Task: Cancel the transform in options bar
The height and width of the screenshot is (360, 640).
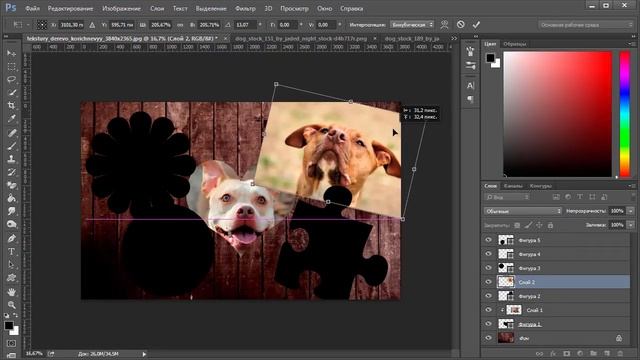Action: tap(460, 24)
